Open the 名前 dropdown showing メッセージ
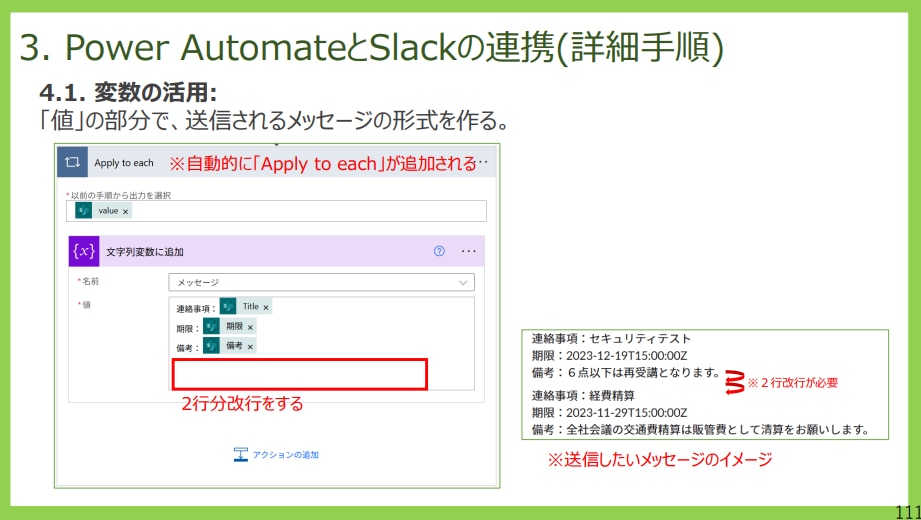The width and height of the screenshot is (921, 520). pos(321,283)
